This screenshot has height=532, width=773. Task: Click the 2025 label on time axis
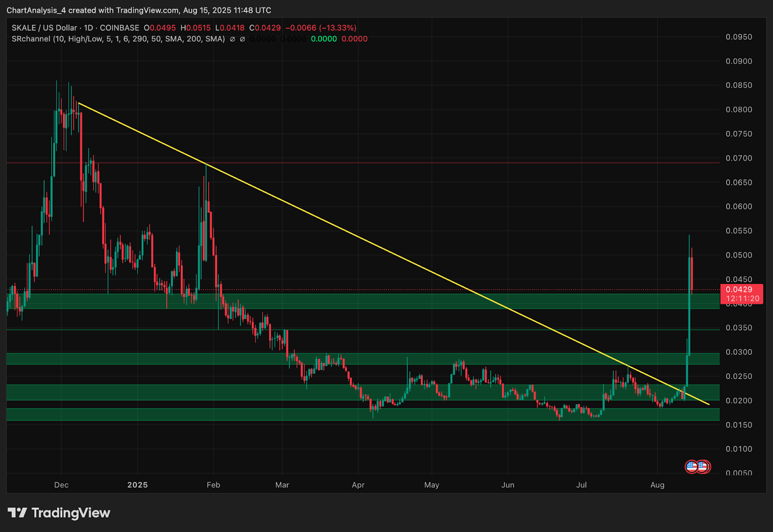tap(138, 485)
